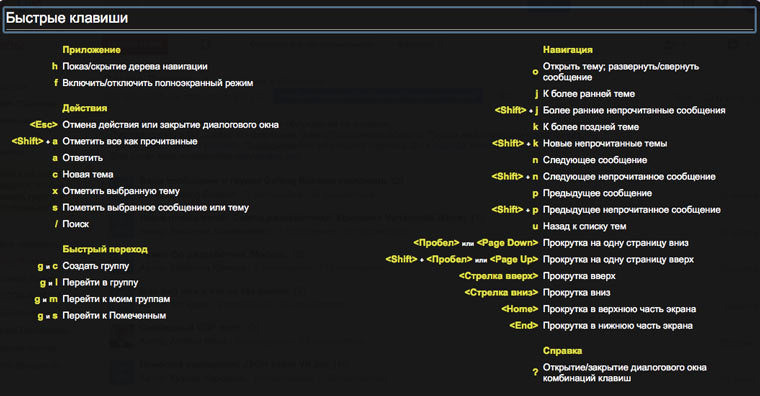760x396 pixels.
Task: Select "Перейти к Помеченным" text
Action: tap(114, 316)
